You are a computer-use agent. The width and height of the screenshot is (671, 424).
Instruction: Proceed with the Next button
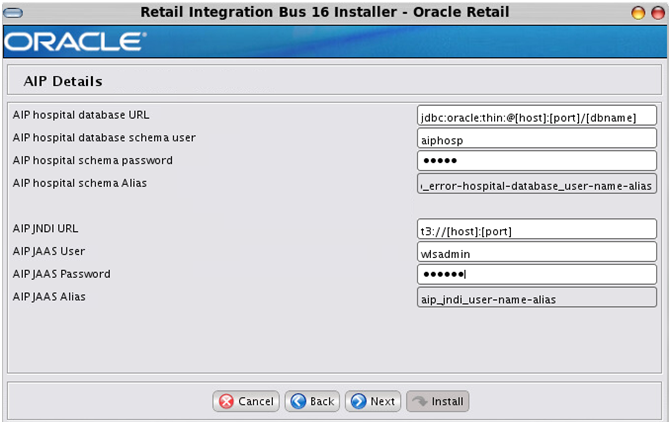click(x=373, y=401)
